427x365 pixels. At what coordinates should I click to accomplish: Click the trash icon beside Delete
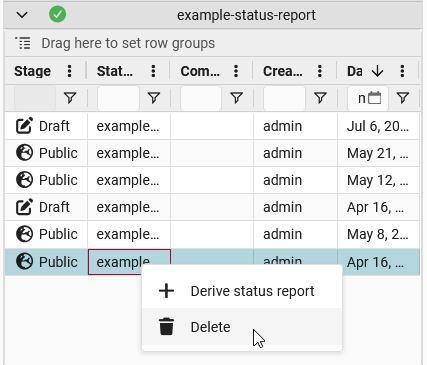166,326
